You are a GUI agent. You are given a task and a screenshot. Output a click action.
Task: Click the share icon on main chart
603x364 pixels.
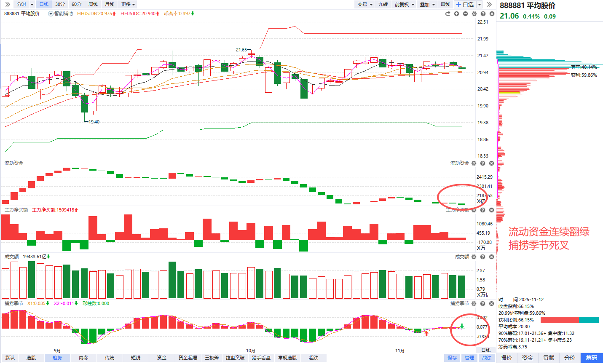click(x=448, y=13)
